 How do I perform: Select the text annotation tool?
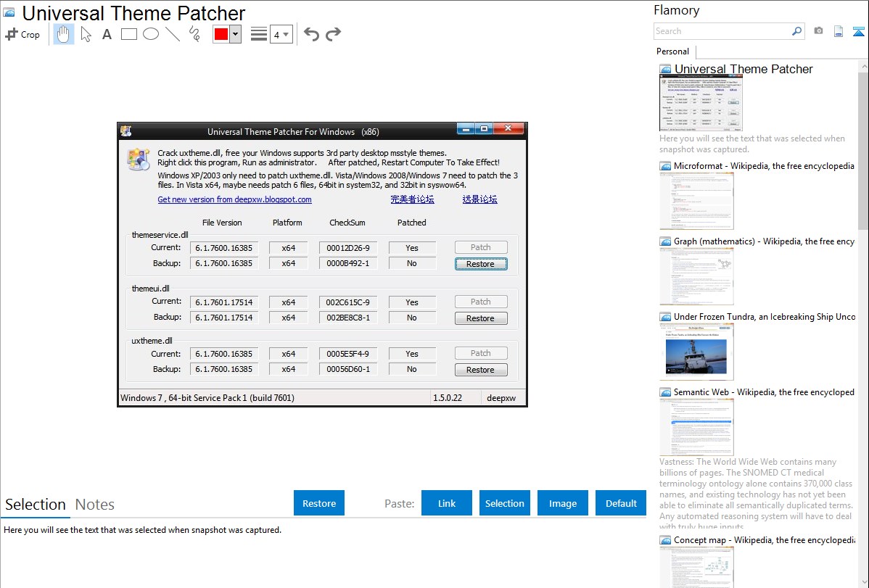click(107, 34)
